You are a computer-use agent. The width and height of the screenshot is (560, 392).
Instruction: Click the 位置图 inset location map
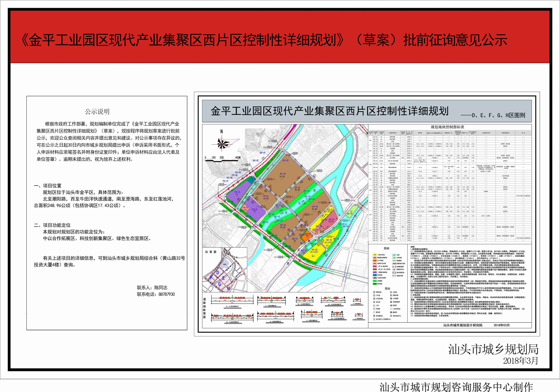point(225,270)
